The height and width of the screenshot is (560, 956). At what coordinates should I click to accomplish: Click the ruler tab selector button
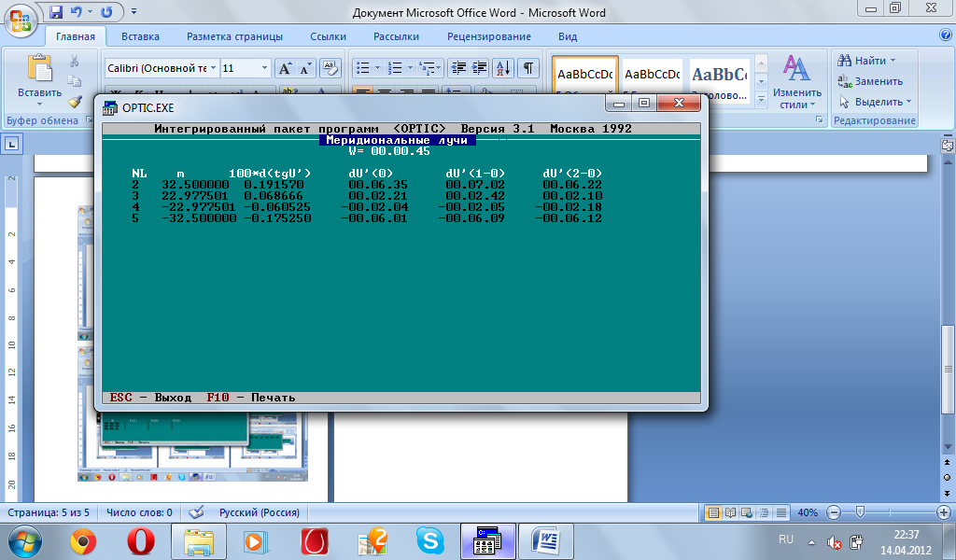click(12, 145)
